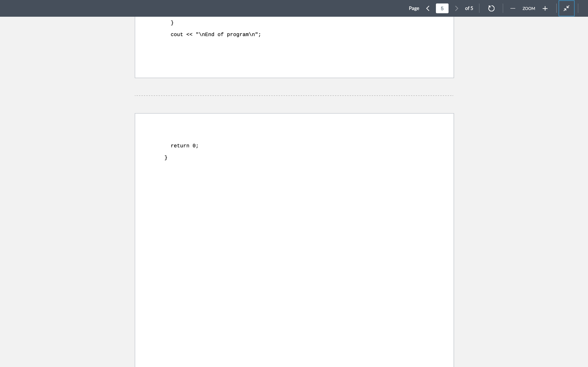Go to the previous page with the left chevron

[428, 8]
